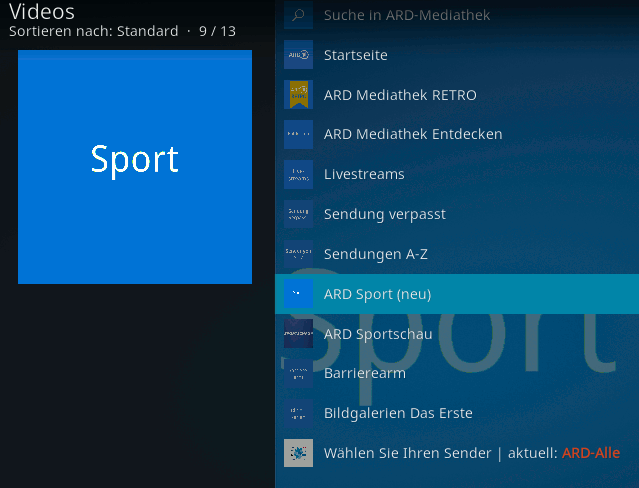Click the Sender selection map icon

coord(298,453)
